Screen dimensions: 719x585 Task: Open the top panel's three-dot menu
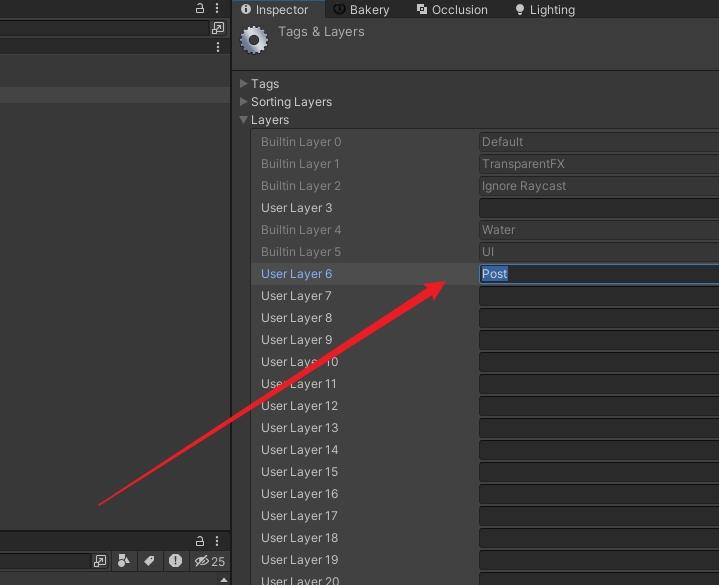pyautogui.click(x=217, y=8)
